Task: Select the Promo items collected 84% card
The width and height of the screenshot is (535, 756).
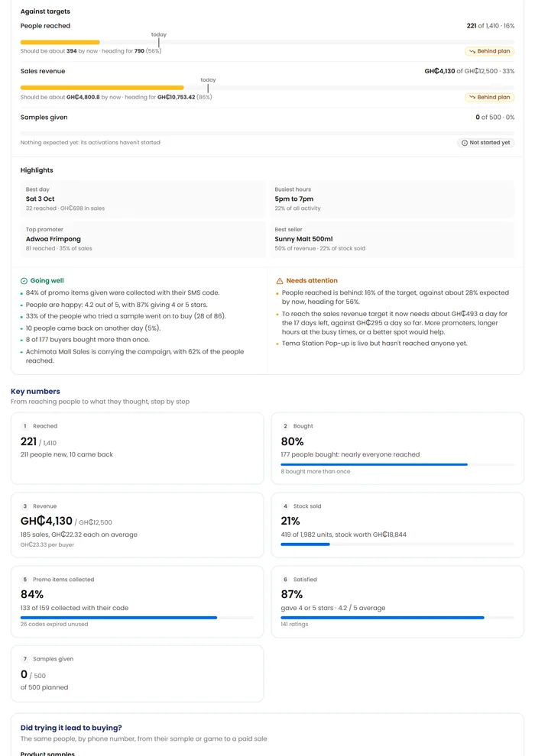Action: point(137,602)
